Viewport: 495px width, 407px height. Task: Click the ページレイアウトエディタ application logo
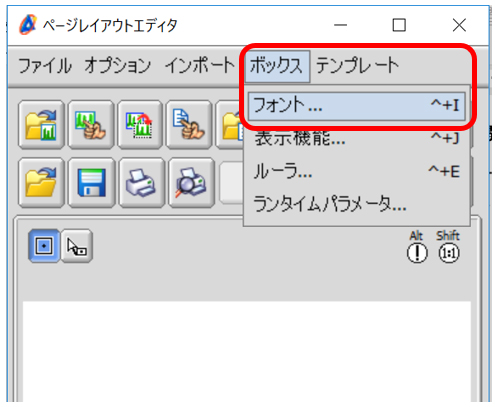28,25
